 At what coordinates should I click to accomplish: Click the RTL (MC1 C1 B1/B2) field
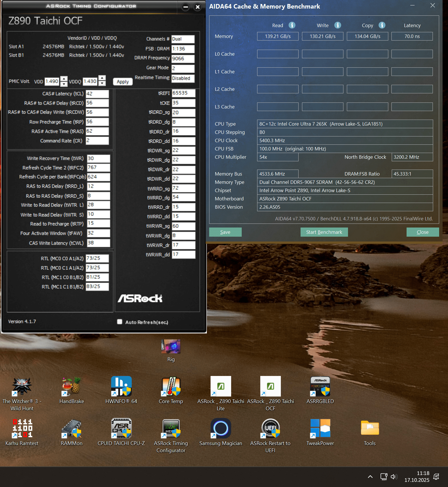(x=97, y=287)
